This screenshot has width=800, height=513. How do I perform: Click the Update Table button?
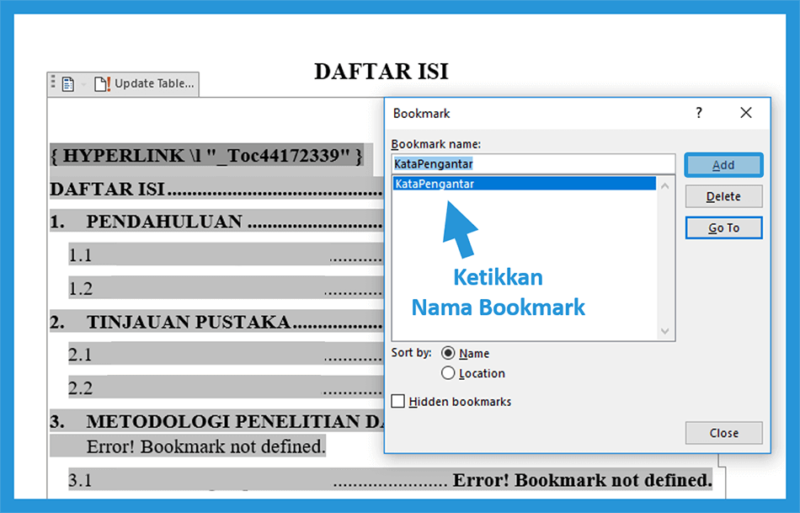(145, 84)
